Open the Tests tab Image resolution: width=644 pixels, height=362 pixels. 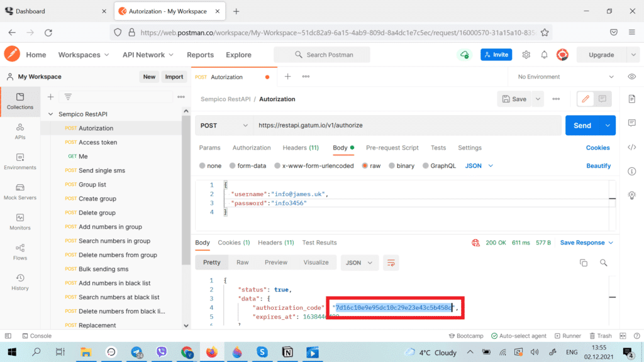pos(438,148)
